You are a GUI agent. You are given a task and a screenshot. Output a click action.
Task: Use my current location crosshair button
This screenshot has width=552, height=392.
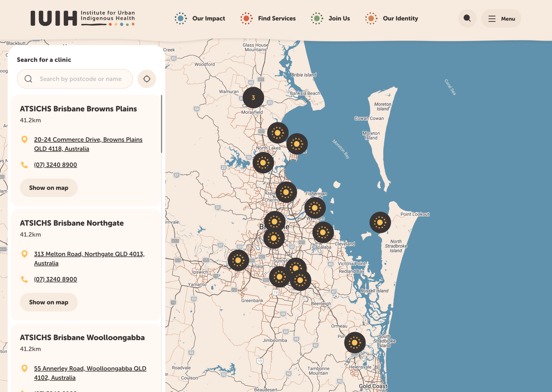pos(147,79)
